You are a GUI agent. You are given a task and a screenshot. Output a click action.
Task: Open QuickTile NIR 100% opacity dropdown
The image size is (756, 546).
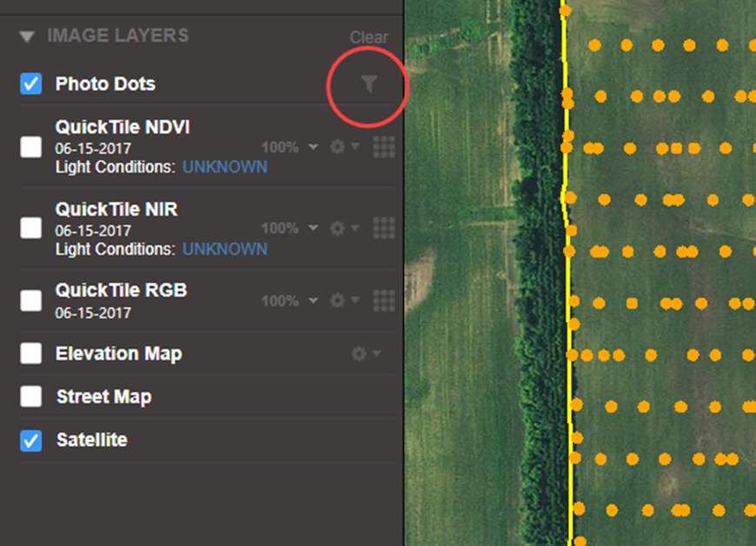click(x=289, y=228)
